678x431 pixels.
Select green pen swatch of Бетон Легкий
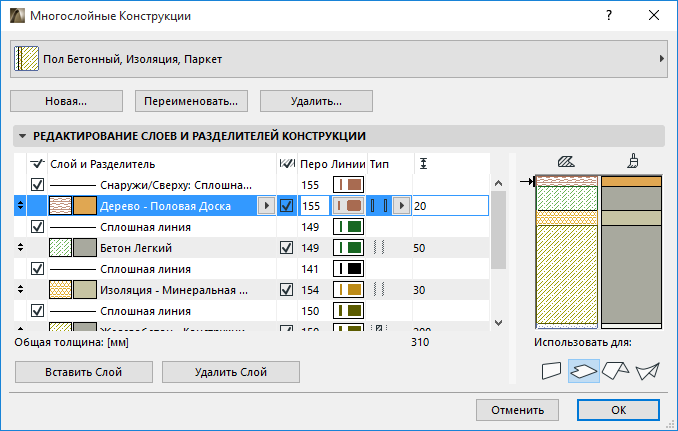349,248
